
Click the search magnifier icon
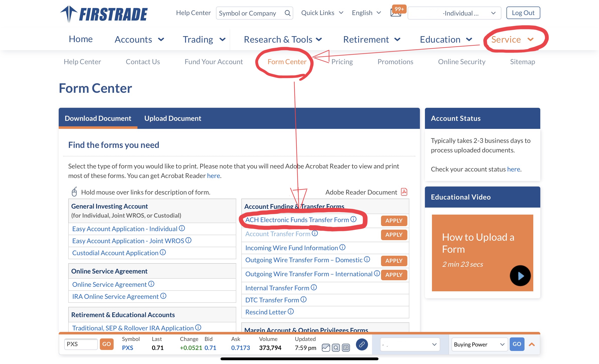point(287,13)
